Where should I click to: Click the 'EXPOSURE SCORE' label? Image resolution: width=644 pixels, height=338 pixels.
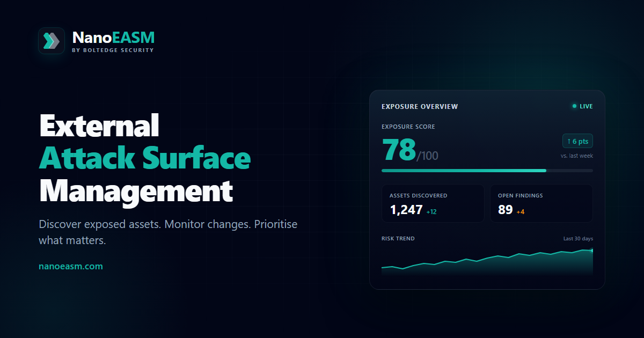(x=408, y=127)
